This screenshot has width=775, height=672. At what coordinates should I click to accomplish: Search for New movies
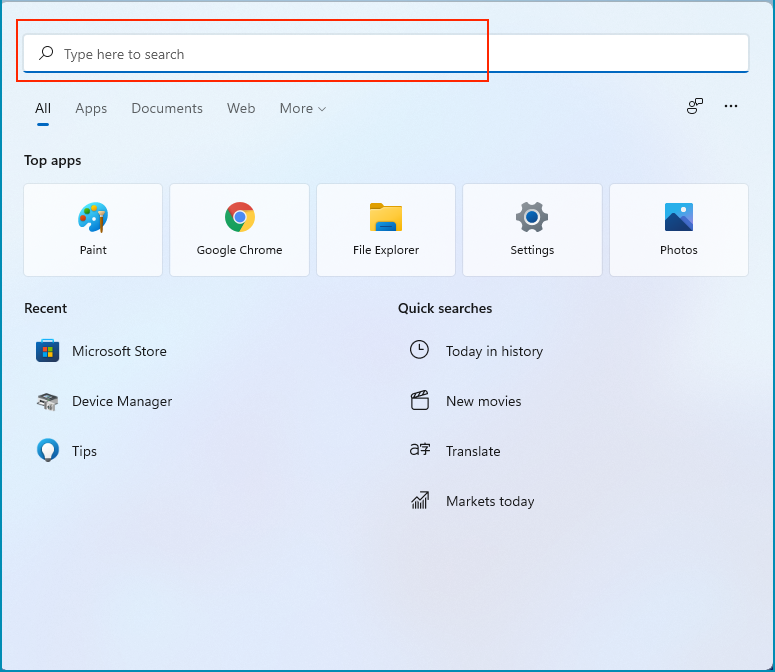coord(483,401)
